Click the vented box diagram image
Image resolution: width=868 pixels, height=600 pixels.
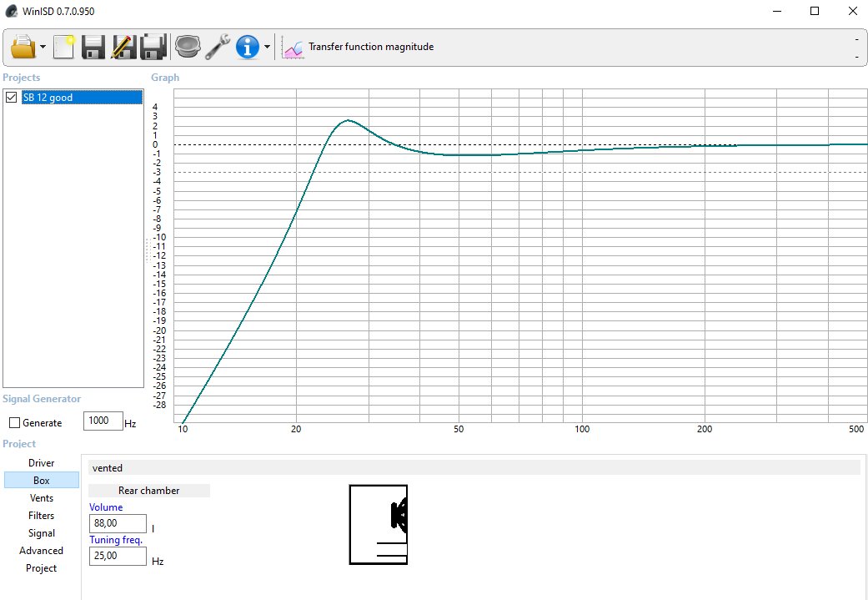[379, 525]
